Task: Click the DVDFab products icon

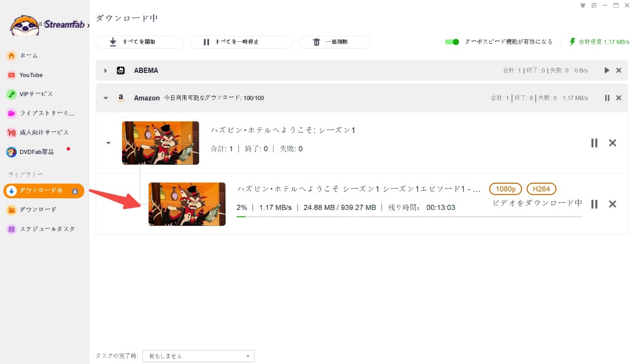Action: coord(11,152)
